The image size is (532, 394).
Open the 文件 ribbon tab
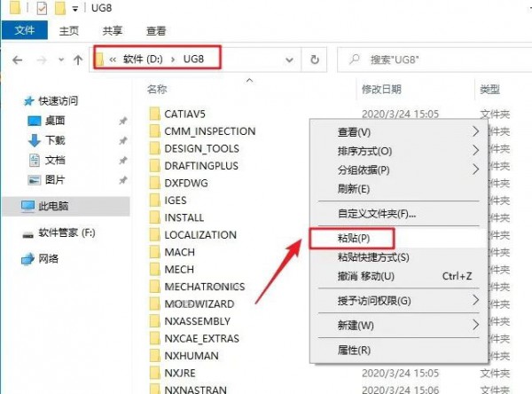click(25, 30)
